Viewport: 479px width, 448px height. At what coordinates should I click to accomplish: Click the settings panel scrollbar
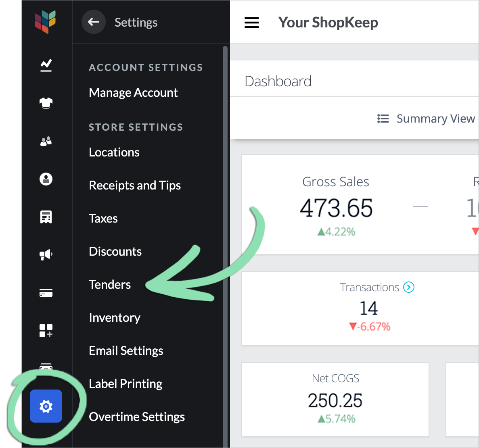click(225, 247)
